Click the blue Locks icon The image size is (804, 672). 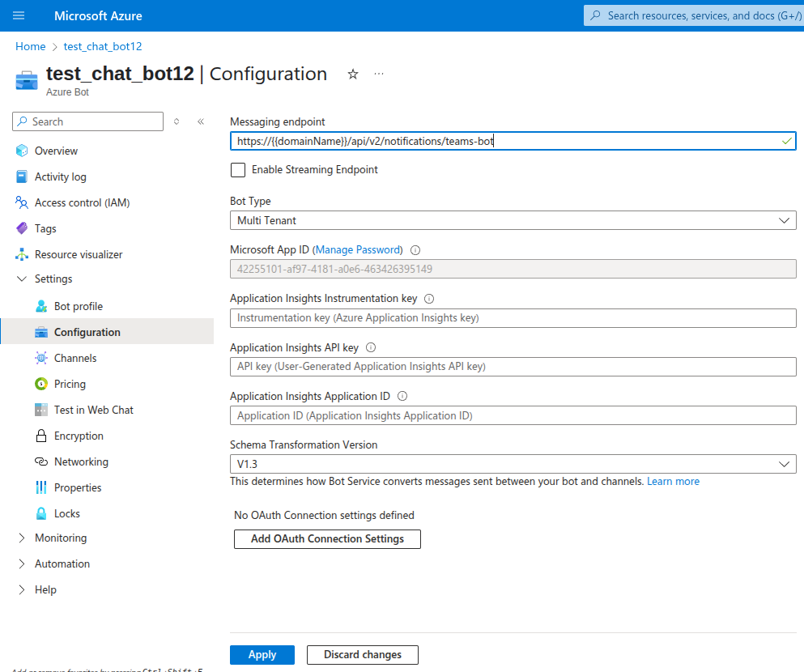(x=41, y=513)
